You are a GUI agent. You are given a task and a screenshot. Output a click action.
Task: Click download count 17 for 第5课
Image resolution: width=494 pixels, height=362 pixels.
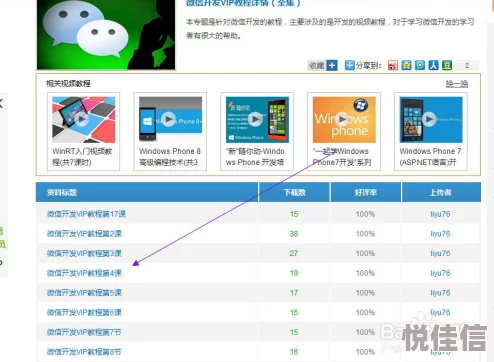pyautogui.click(x=294, y=293)
